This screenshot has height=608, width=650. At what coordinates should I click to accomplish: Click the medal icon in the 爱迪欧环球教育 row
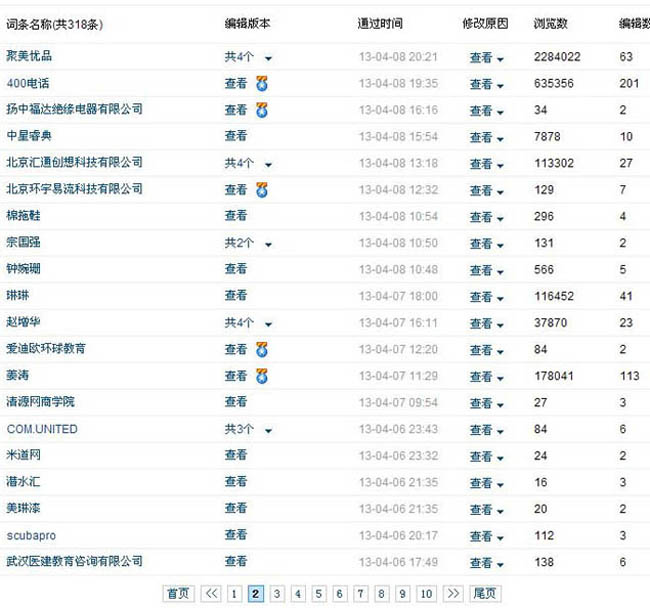coord(262,349)
